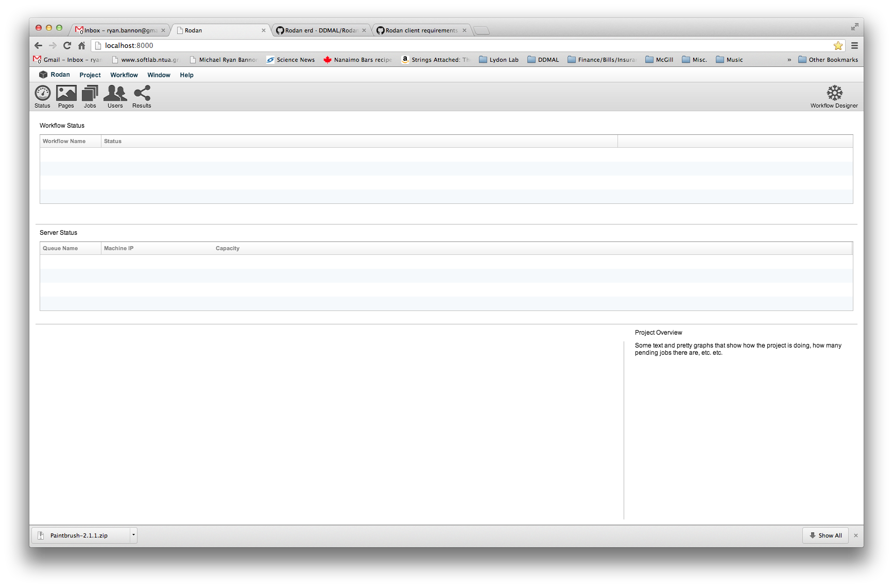Viewport: 893px width, 588px height.
Task: Go back in browser history
Action: pyautogui.click(x=38, y=45)
